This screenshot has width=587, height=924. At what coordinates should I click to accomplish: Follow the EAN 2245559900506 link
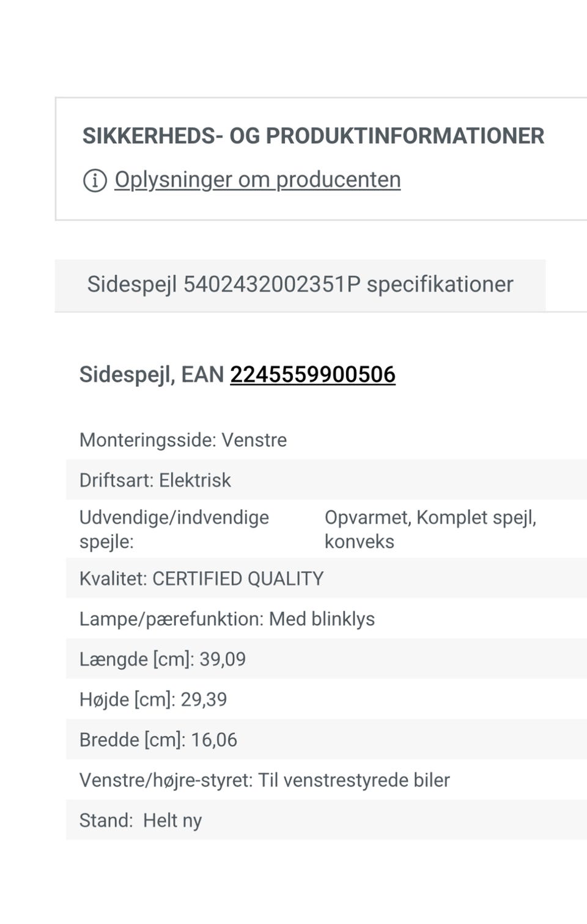(312, 375)
